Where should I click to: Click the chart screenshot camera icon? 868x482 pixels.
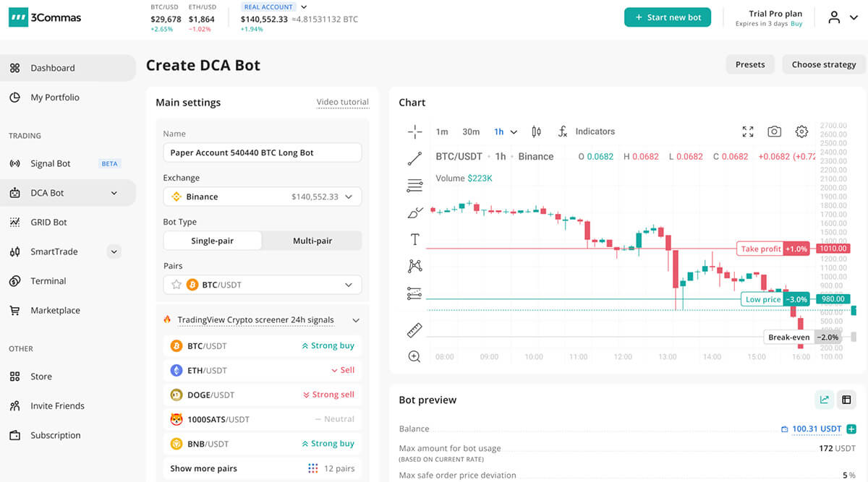coord(774,132)
